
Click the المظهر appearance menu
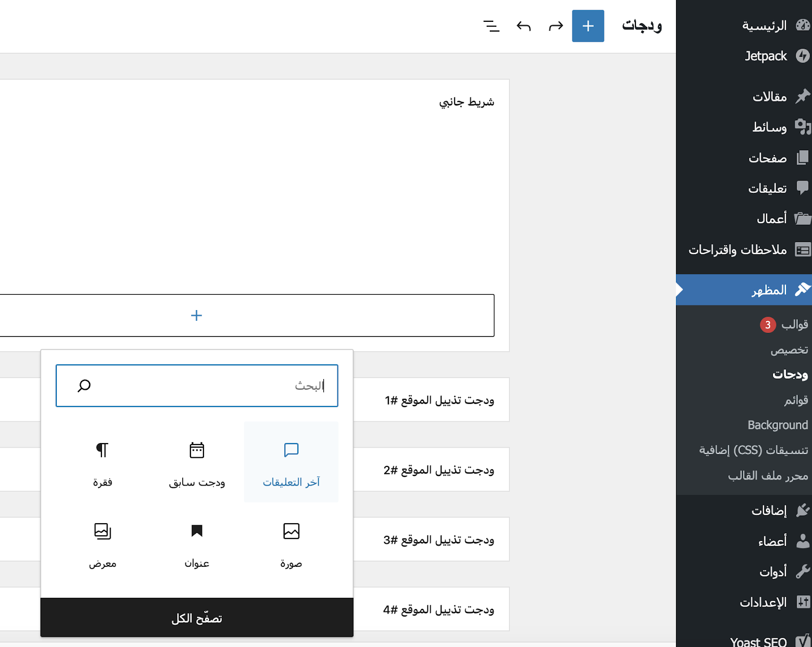[x=744, y=290]
